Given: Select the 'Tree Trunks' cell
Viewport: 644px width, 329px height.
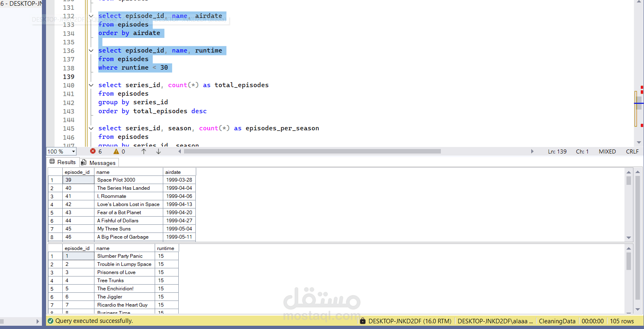Looking at the screenshot, I should pyautogui.click(x=125, y=281).
